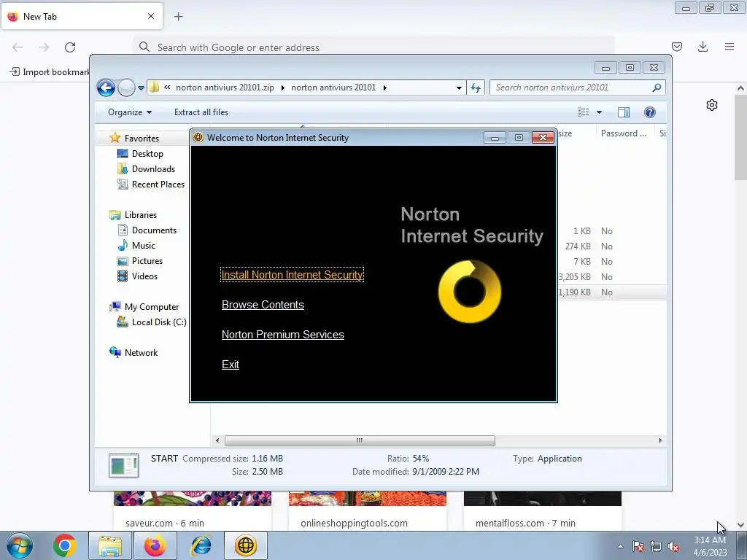Click the right arrow of horizontal scrollbar
Viewport: 747px width, 560px height.
660,441
